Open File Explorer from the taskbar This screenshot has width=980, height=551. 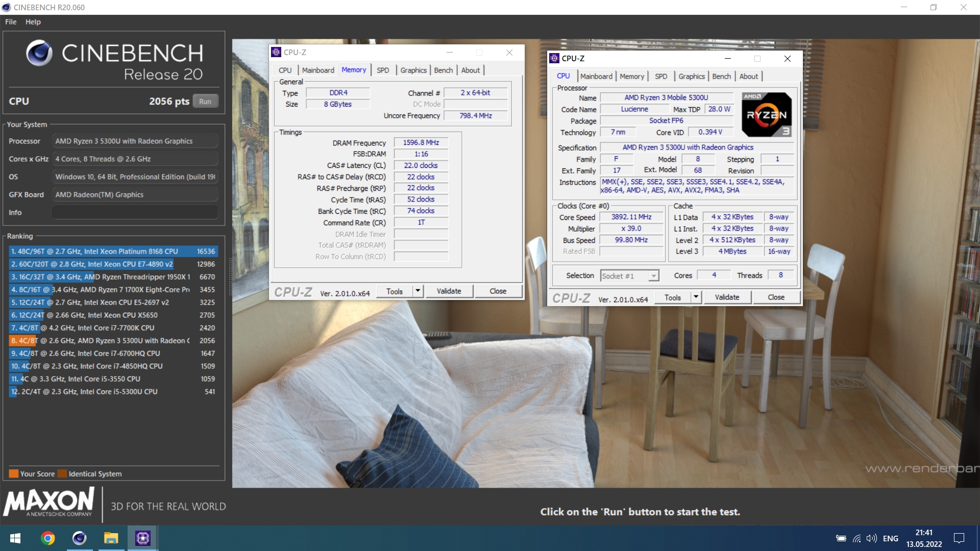tap(111, 538)
